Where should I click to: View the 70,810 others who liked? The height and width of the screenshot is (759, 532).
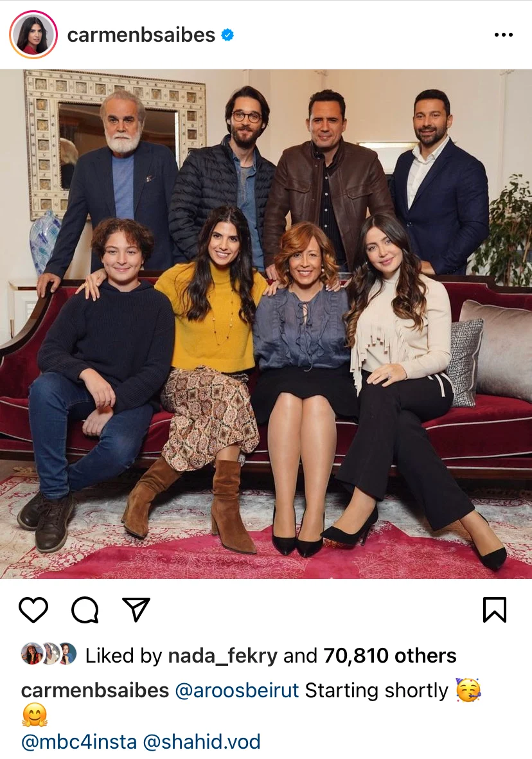tap(389, 656)
